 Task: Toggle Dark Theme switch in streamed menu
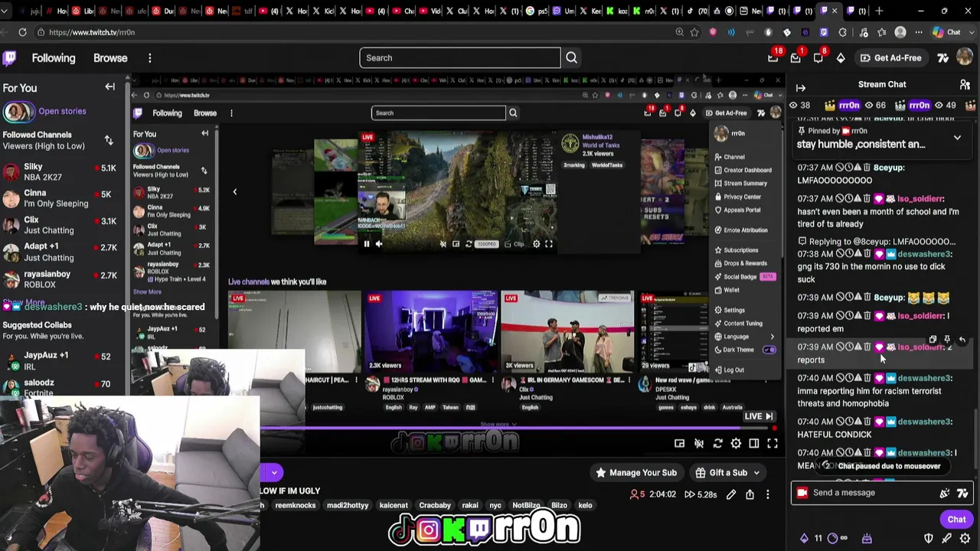769,350
